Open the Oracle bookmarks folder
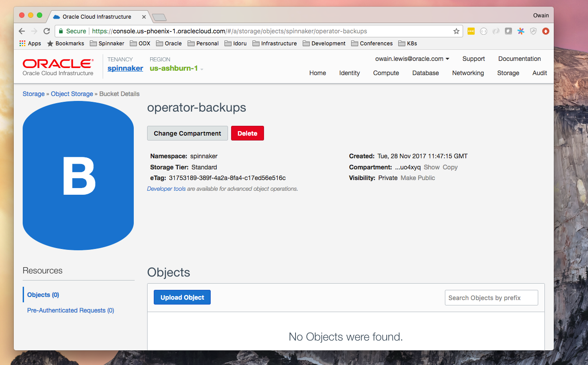Image resolution: width=588 pixels, height=365 pixels. pos(169,44)
